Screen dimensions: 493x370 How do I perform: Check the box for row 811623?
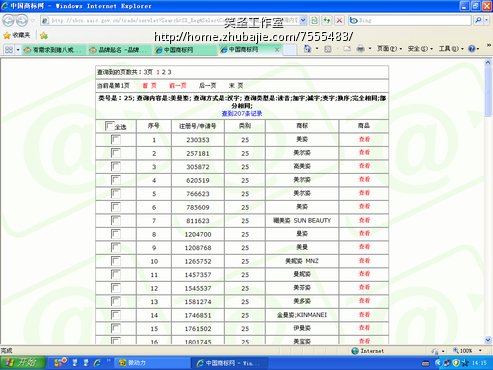coord(116,220)
